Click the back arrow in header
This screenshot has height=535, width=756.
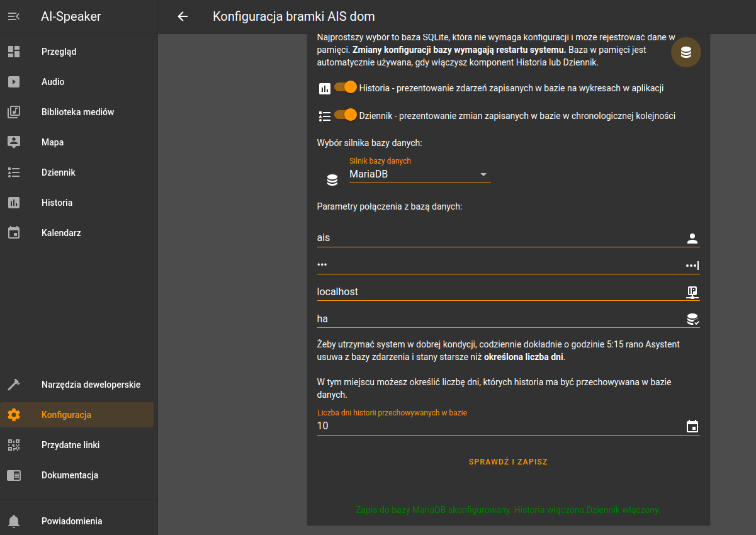(x=183, y=17)
